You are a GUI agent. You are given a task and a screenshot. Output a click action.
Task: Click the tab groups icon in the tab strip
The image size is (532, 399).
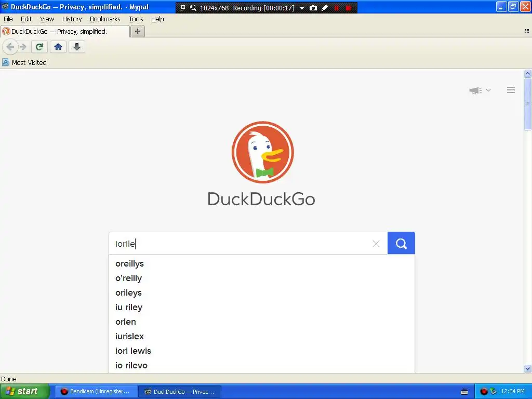[x=527, y=31]
